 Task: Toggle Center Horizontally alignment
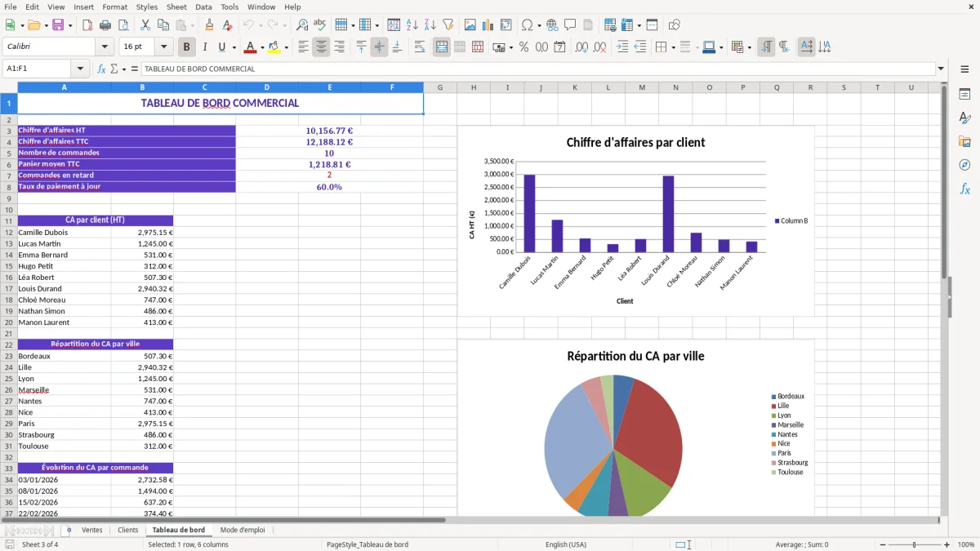[321, 47]
